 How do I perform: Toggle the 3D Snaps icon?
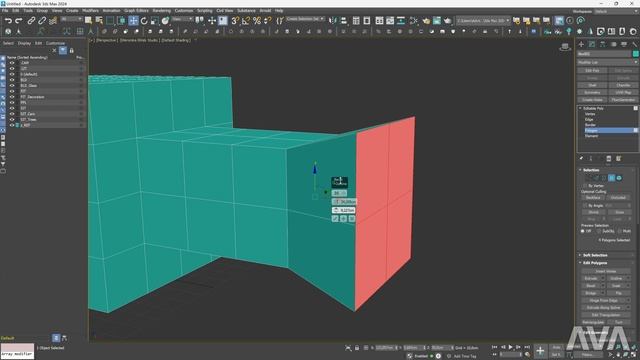(x=235, y=20)
